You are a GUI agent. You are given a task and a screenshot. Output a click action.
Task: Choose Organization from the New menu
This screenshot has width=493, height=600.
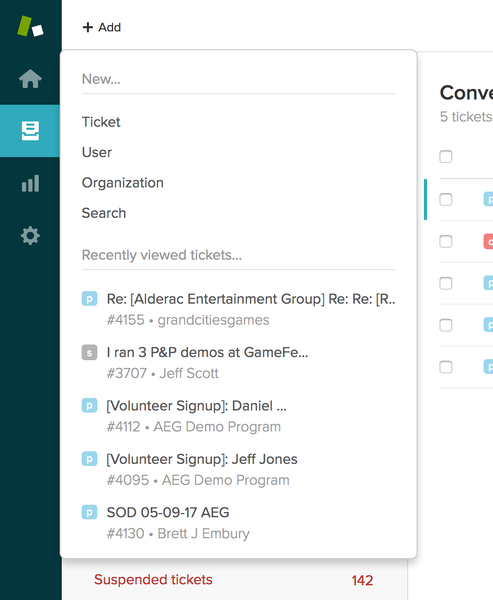(122, 183)
